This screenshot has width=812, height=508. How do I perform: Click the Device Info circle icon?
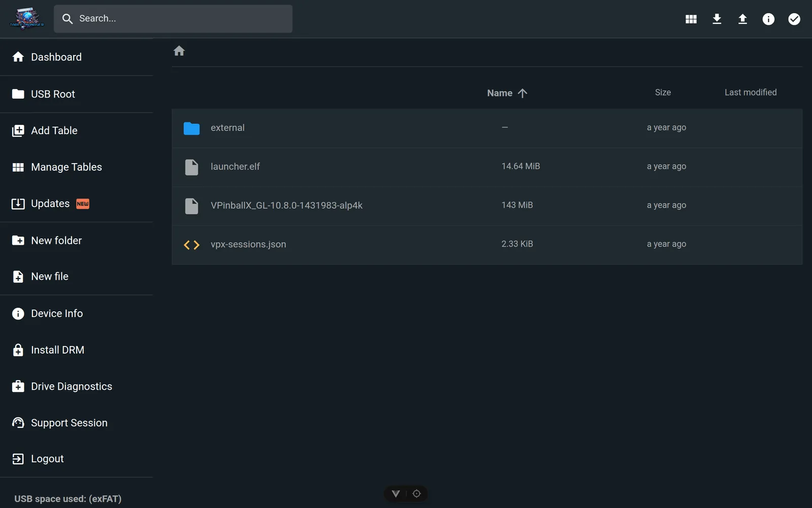coord(18,313)
